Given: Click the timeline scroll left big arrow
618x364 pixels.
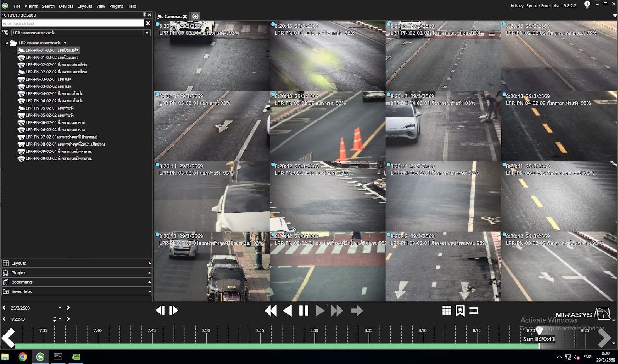Looking at the screenshot, I should [x=8, y=338].
